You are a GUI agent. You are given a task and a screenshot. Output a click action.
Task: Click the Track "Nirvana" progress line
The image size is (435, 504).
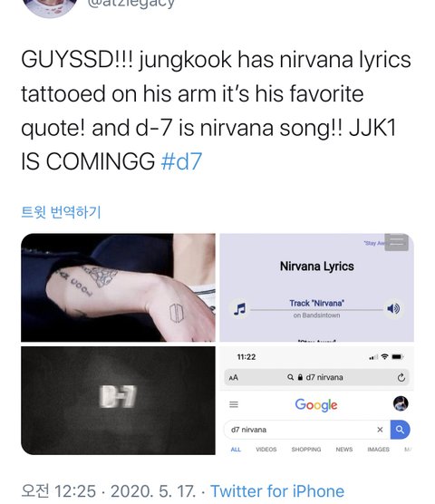click(317, 310)
